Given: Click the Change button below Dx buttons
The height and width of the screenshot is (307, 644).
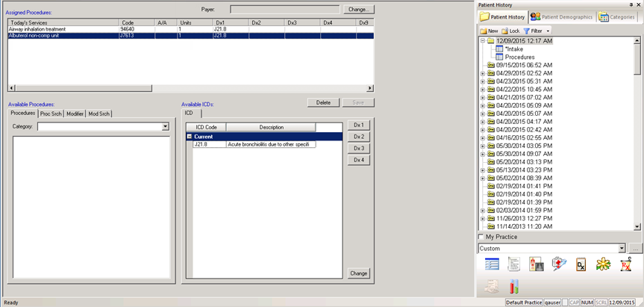Looking at the screenshot, I should 359,273.
